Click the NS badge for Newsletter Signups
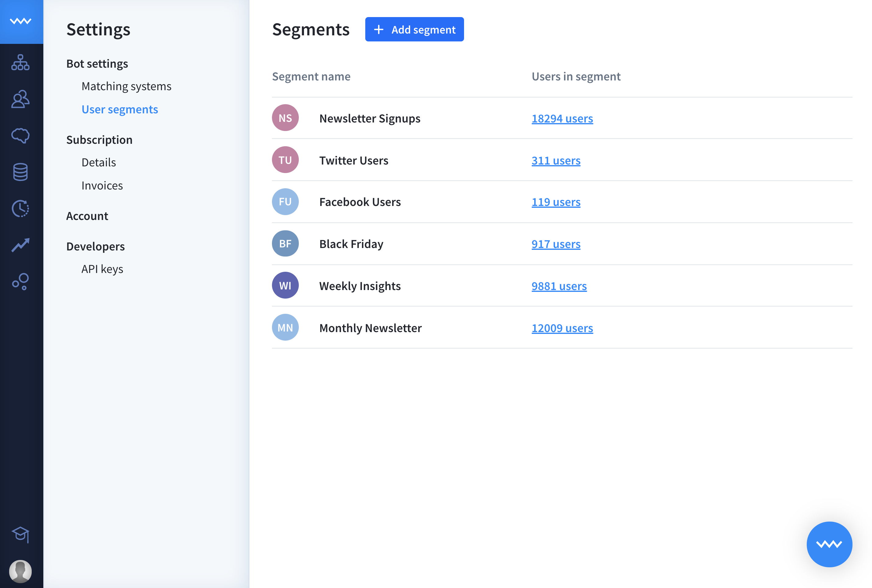The width and height of the screenshot is (872, 588). [x=285, y=117]
